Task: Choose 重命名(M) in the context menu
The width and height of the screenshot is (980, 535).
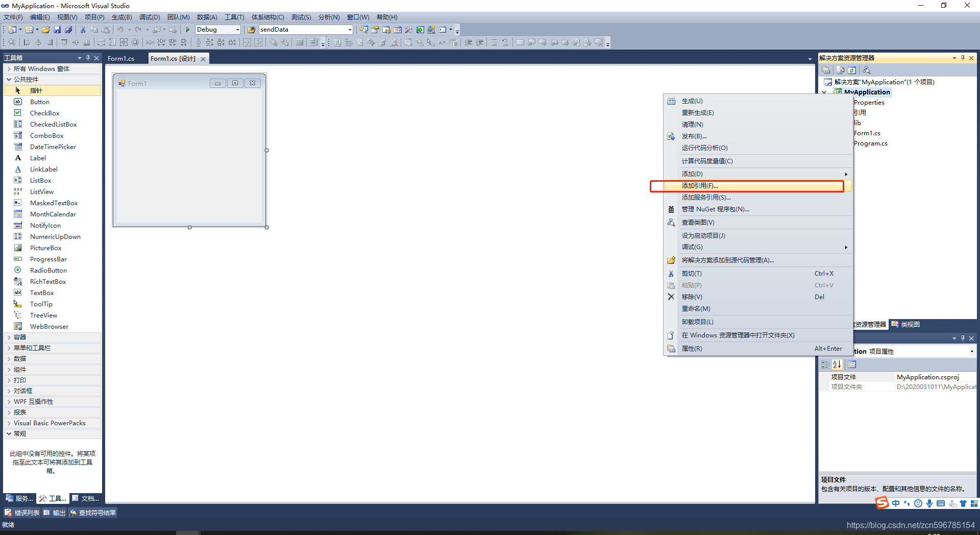Action: click(x=758, y=309)
